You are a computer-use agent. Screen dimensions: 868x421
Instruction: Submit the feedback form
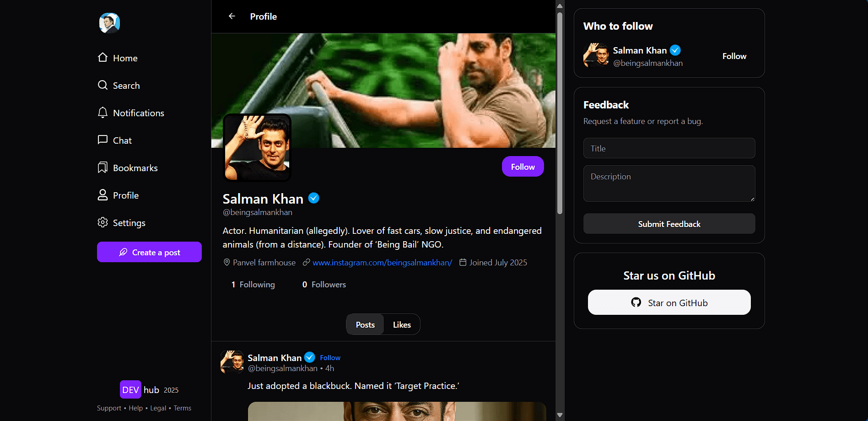click(x=669, y=224)
